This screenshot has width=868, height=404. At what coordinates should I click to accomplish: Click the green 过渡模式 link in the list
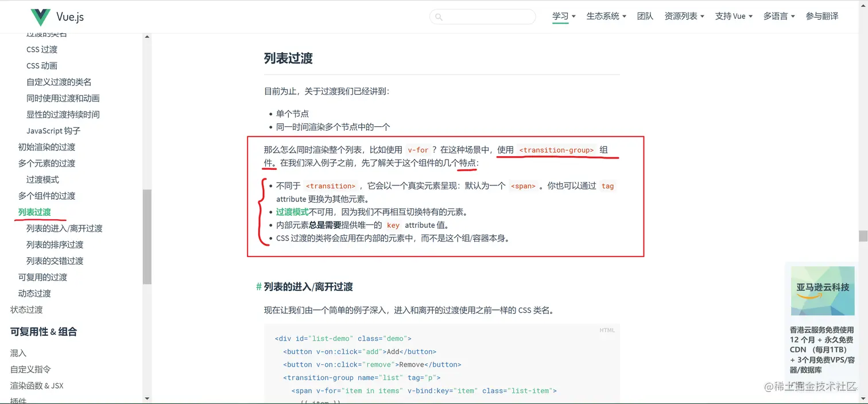[292, 212]
